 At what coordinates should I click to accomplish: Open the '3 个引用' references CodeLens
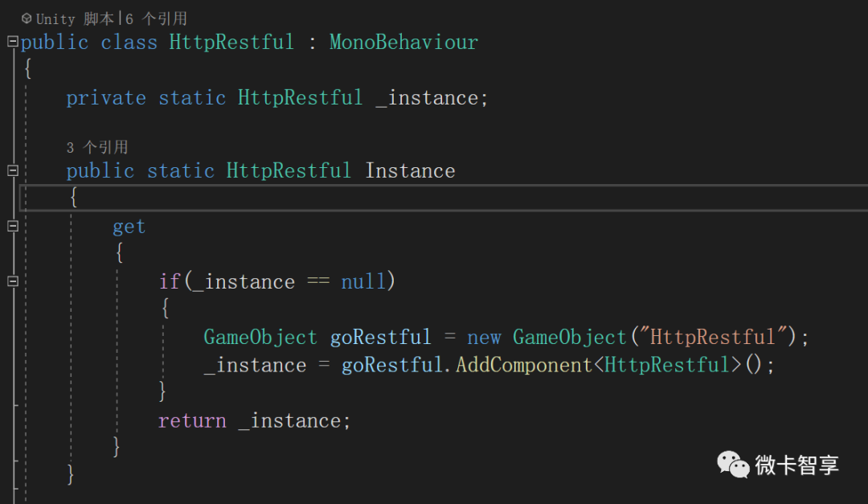(x=96, y=147)
